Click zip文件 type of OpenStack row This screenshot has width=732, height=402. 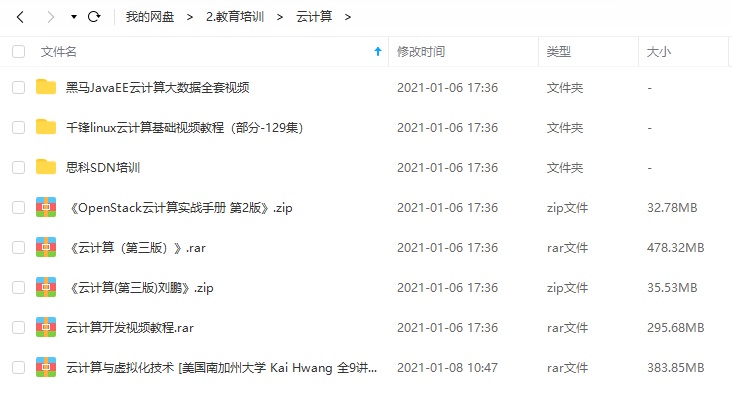coord(567,207)
